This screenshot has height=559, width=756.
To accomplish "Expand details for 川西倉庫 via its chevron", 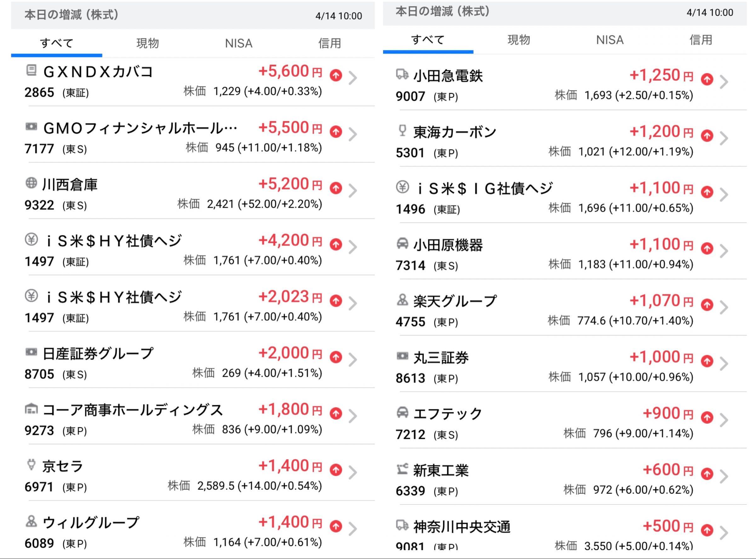I will [352, 190].
